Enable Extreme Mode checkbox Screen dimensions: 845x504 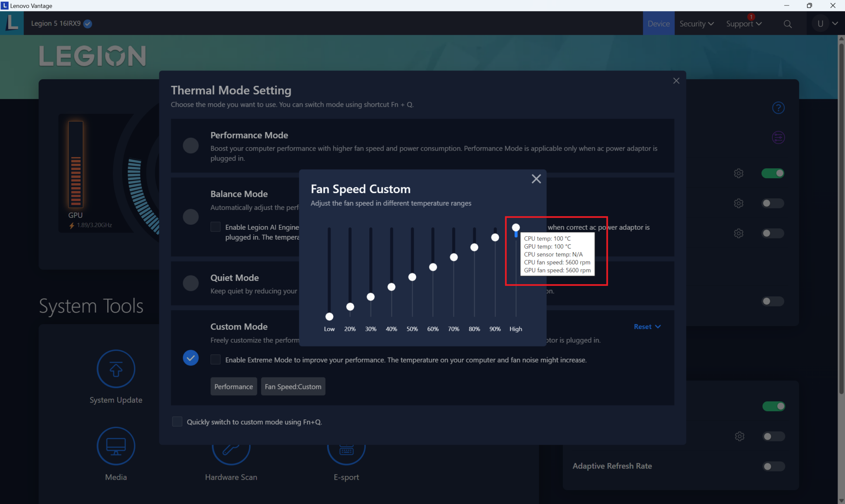point(215,360)
